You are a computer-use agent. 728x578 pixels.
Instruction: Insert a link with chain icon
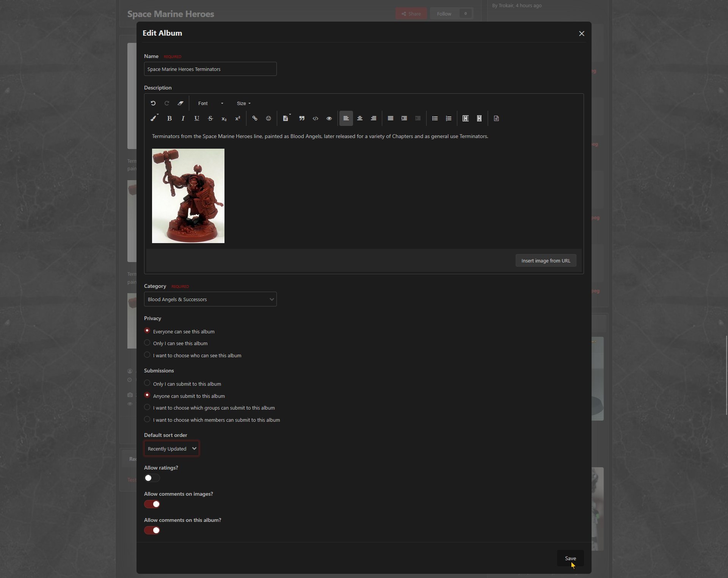coord(255,118)
